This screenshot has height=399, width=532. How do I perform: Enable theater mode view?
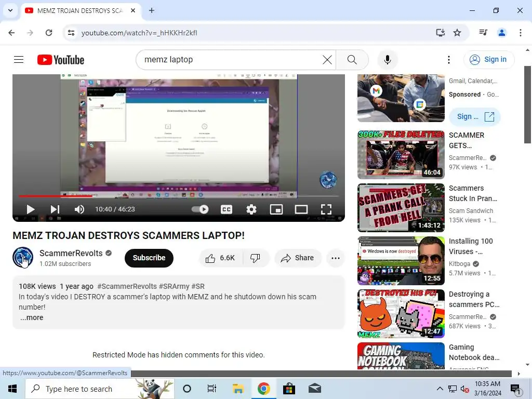(x=301, y=209)
